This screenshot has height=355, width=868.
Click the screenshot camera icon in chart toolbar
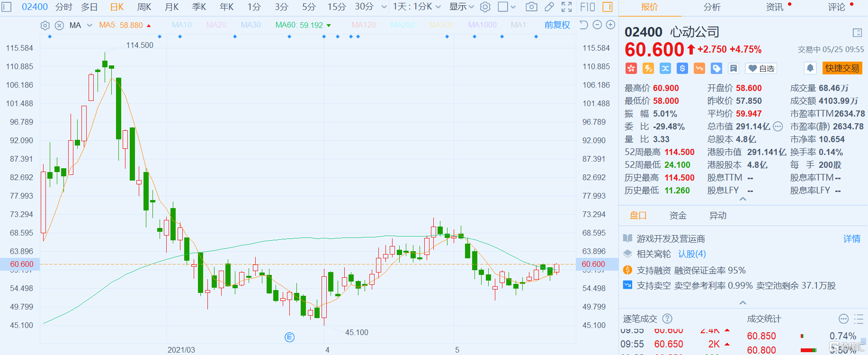coord(531,7)
